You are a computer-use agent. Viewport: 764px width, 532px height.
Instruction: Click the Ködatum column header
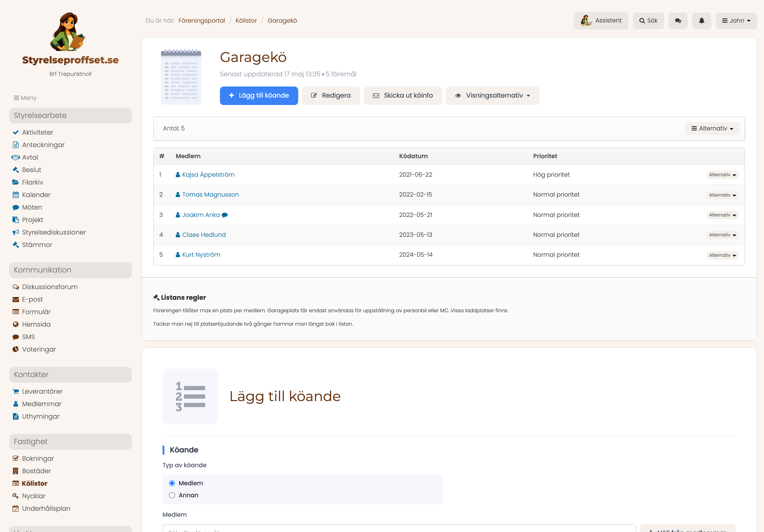tap(413, 156)
